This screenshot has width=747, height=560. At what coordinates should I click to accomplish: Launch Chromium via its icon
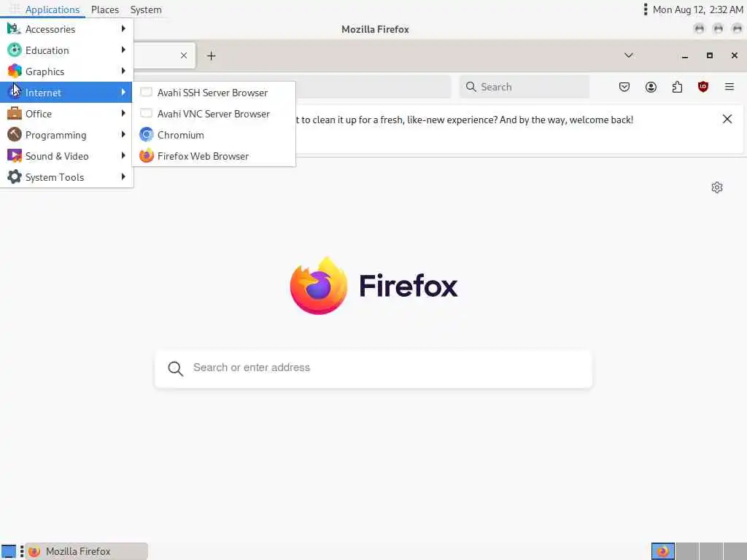pos(146,135)
